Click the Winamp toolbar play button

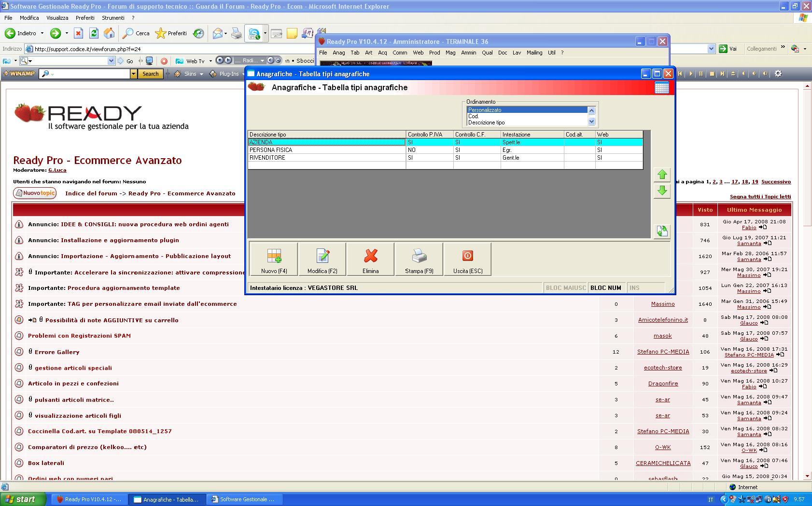(691, 74)
